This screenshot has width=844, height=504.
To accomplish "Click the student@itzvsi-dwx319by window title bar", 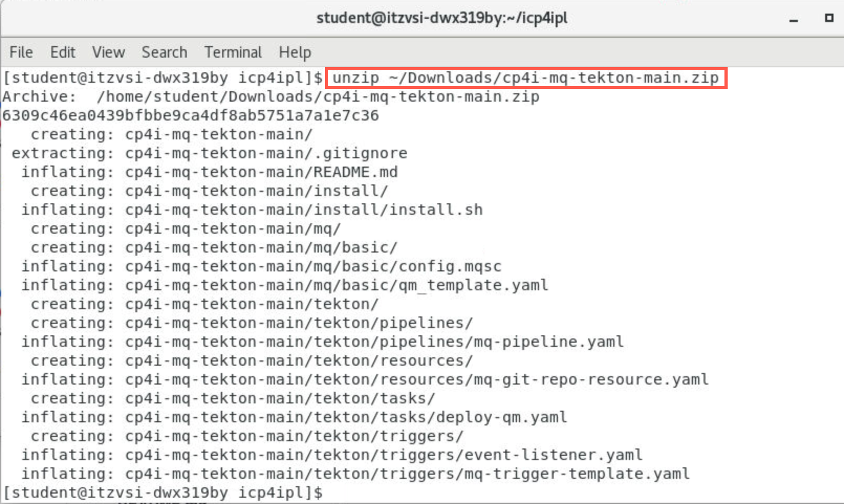I will [x=442, y=18].
